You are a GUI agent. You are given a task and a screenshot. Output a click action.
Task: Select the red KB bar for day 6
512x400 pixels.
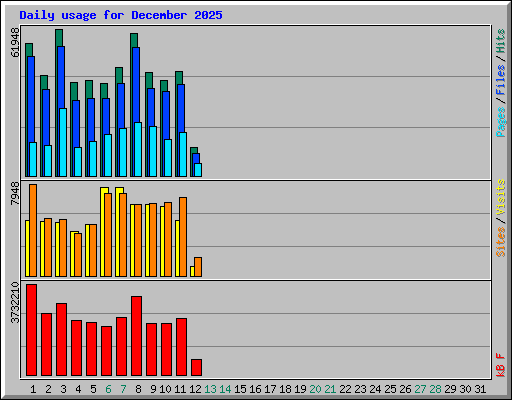[x=106, y=351]
